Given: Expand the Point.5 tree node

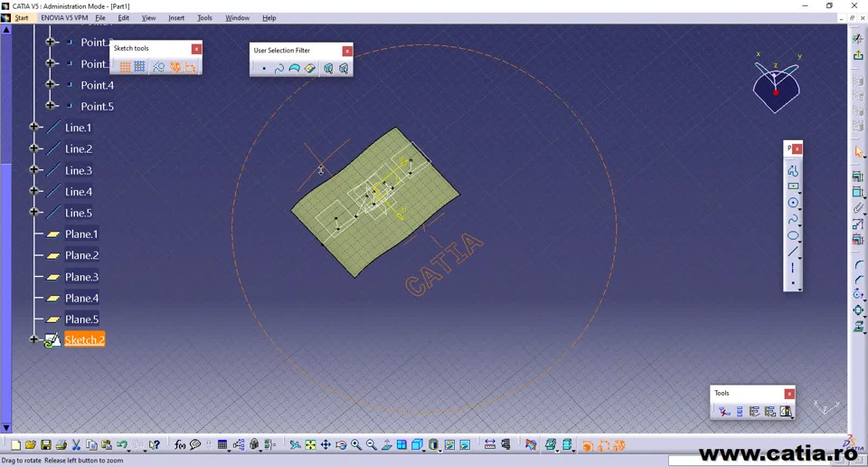Looking at the screenshot, I should (51, 105).
